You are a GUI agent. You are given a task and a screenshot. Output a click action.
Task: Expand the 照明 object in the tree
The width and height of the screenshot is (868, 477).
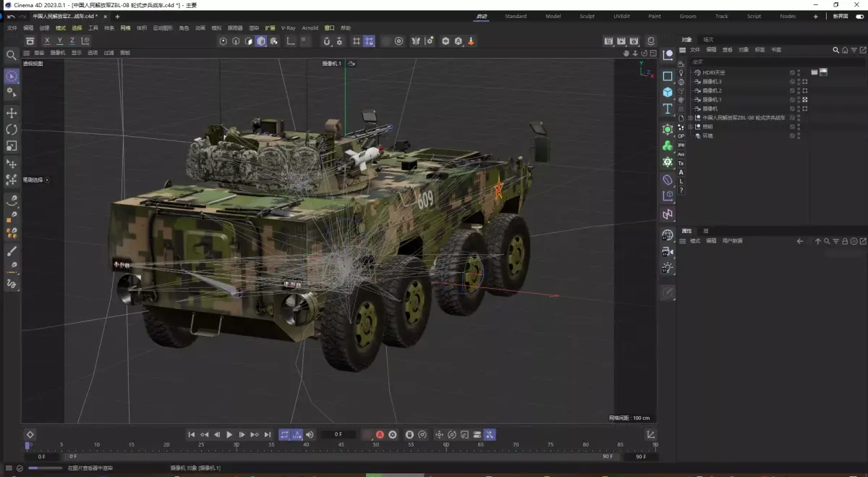point(690,127)
